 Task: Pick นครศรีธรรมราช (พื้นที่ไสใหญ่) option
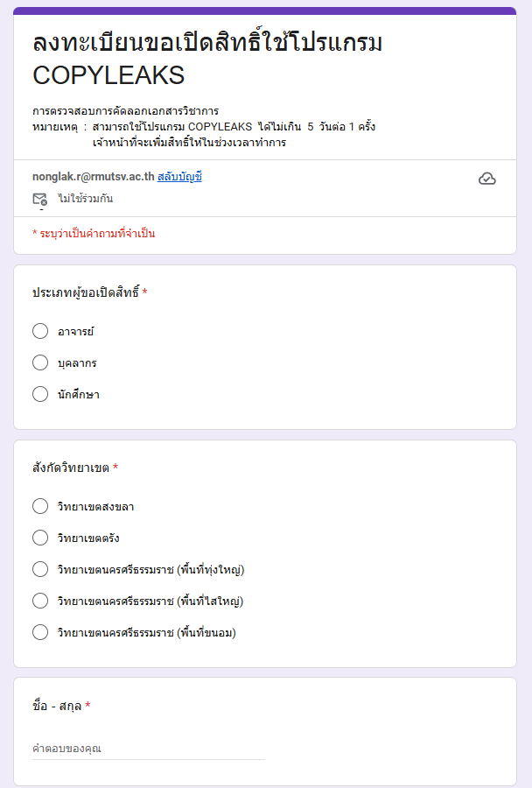pos(40,601)
